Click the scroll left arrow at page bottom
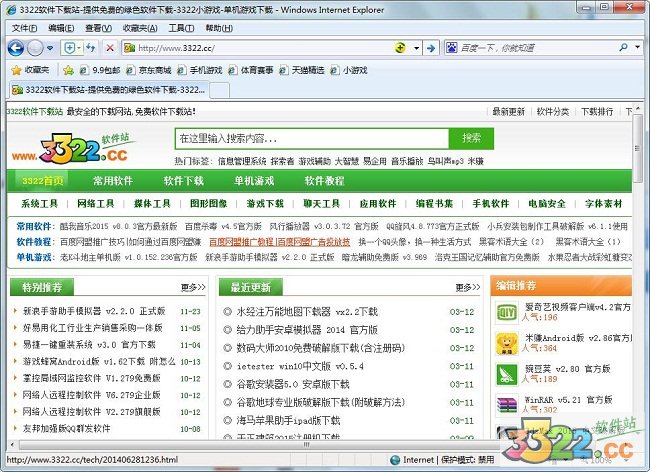Screen dimensions: 650x472 point(12,445)
